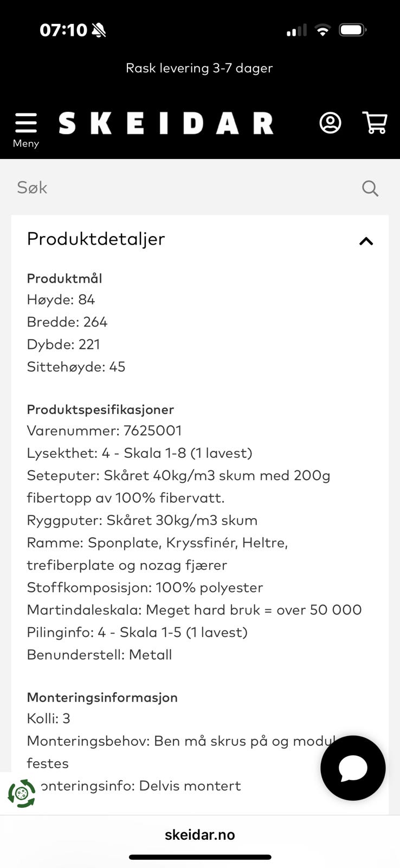400x868 pixels.
Task: Tap the Rask levering 3-7 dager banner
Action: coord(199,68)
